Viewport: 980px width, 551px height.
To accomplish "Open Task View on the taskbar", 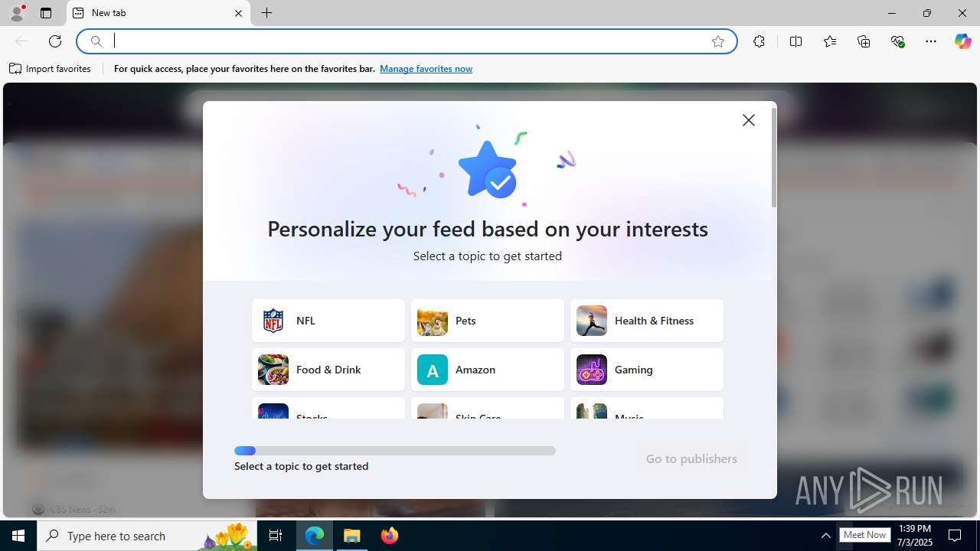I will click(x=276, y=536).
